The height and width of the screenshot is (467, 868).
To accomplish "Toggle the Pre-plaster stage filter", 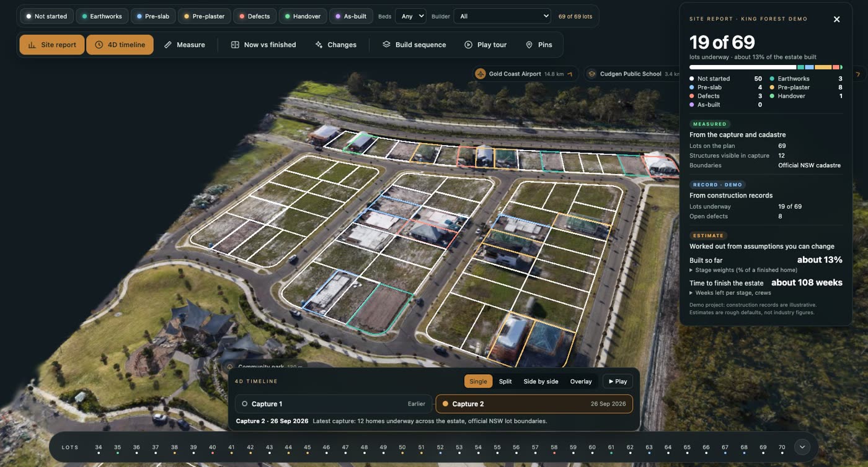I will pos(205,16).
